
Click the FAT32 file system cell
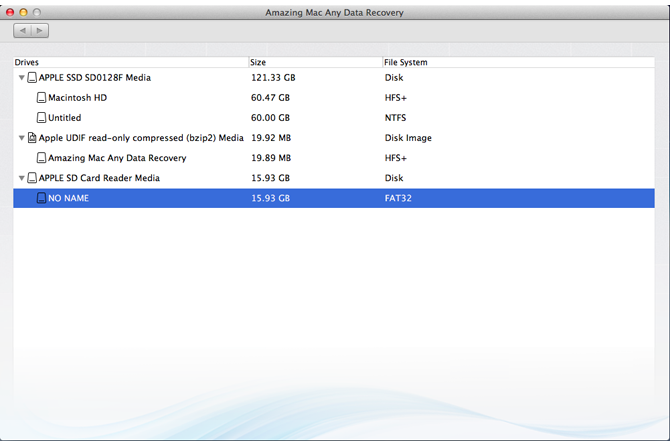point(398,198)
